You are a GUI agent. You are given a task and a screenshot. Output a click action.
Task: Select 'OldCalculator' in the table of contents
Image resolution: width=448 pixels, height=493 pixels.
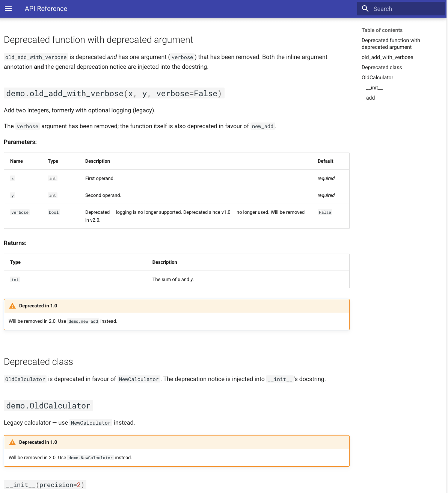(377, 77)
